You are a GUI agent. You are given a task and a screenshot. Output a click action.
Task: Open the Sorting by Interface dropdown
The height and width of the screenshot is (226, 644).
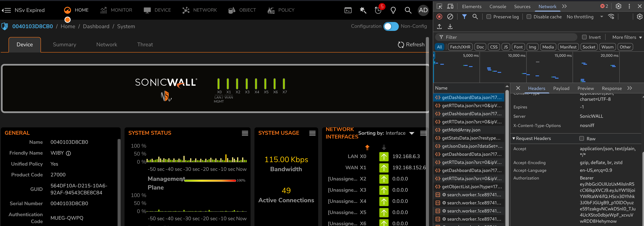coord(412,133)
